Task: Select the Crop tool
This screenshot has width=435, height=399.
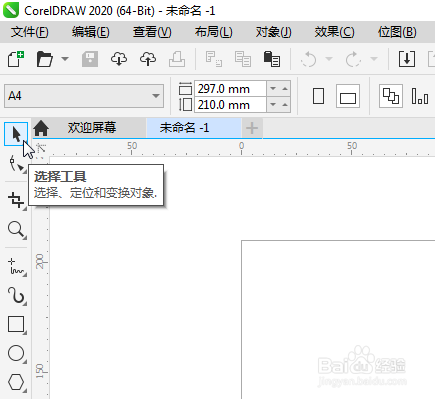Action: click(16, 201)
